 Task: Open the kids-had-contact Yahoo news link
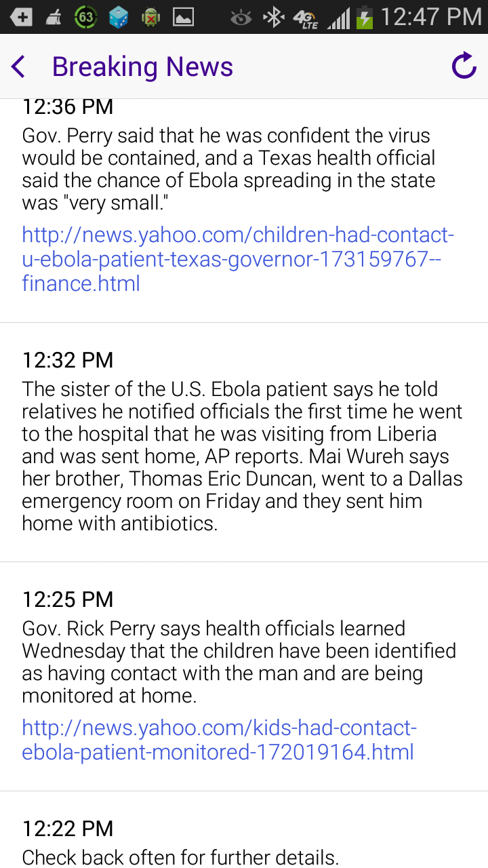219,740
